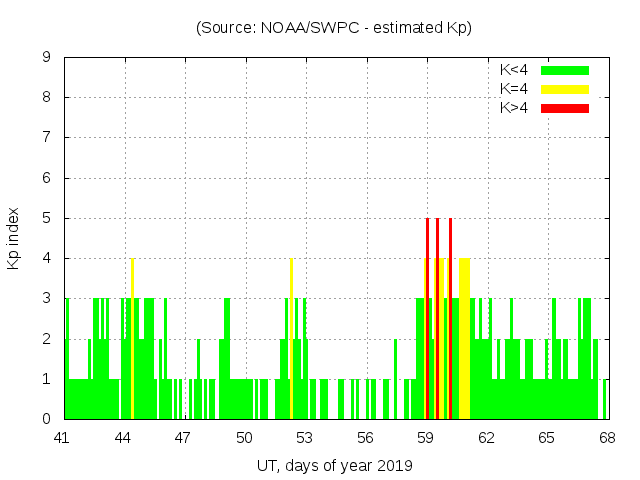Click the 'Kp index' y-axis label
Screen dimensions: 640x480
coord(14,238)
